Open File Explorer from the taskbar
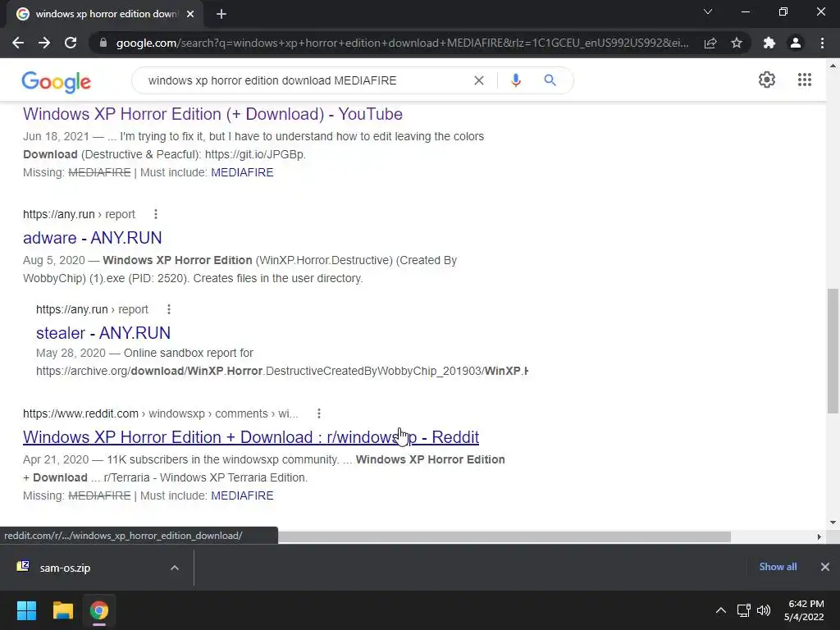 coord(62,610)
